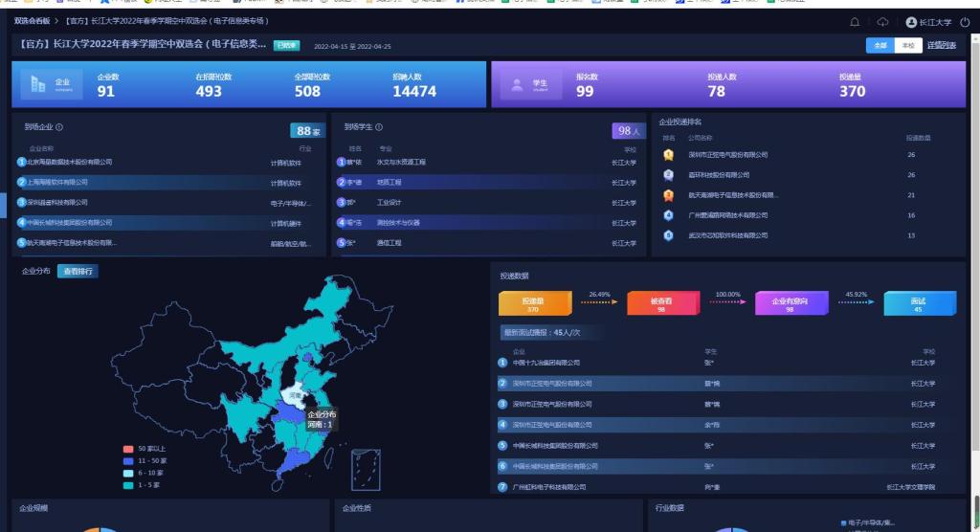
Task: Toggle the 11 - 50 家 legend swatch
Action: 128,460
